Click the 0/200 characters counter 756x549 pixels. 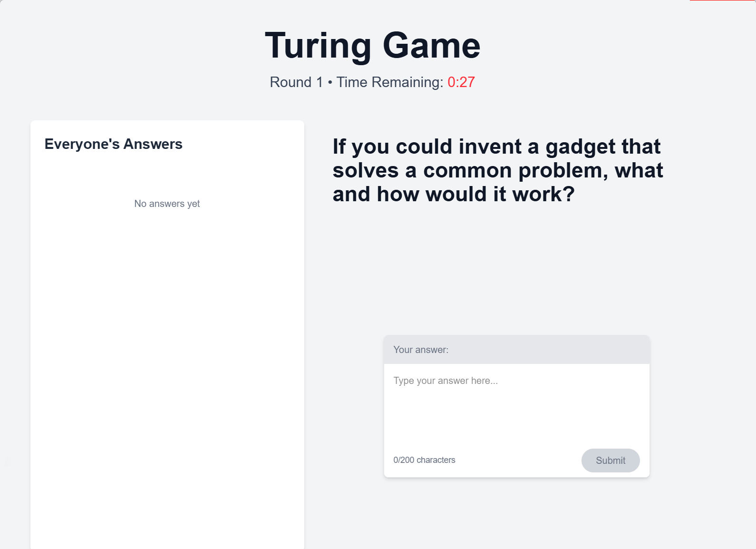coord(424,460)
